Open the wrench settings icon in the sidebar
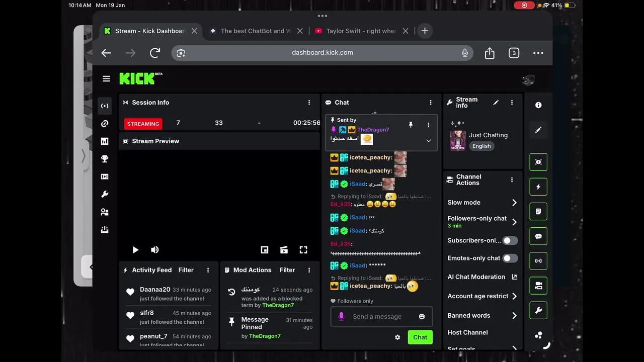Viewport: 644px width, 362px height. click(x=105, y=194)
